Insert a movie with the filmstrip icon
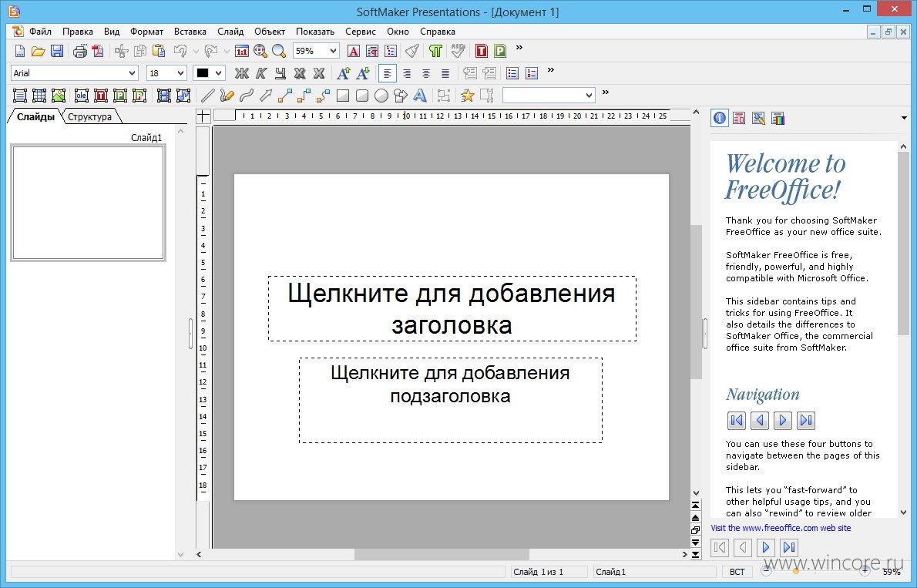917x588 pixels. [x=164, y=96]
